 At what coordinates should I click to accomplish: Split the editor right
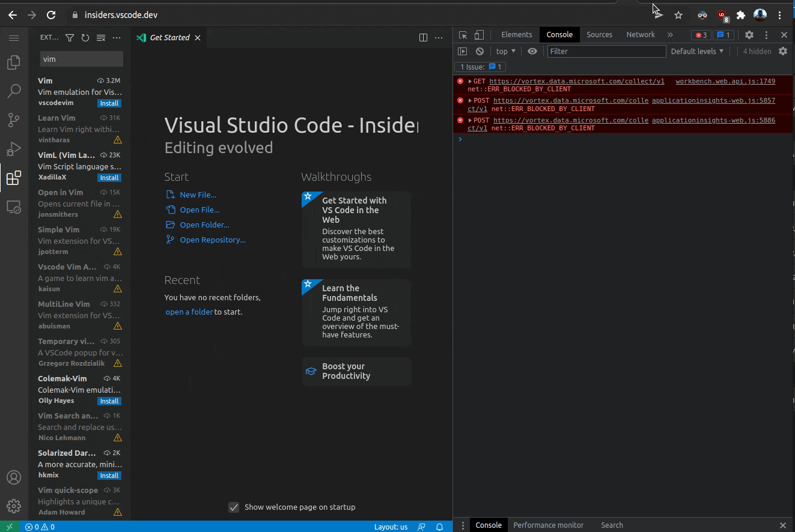click(423, 38)
